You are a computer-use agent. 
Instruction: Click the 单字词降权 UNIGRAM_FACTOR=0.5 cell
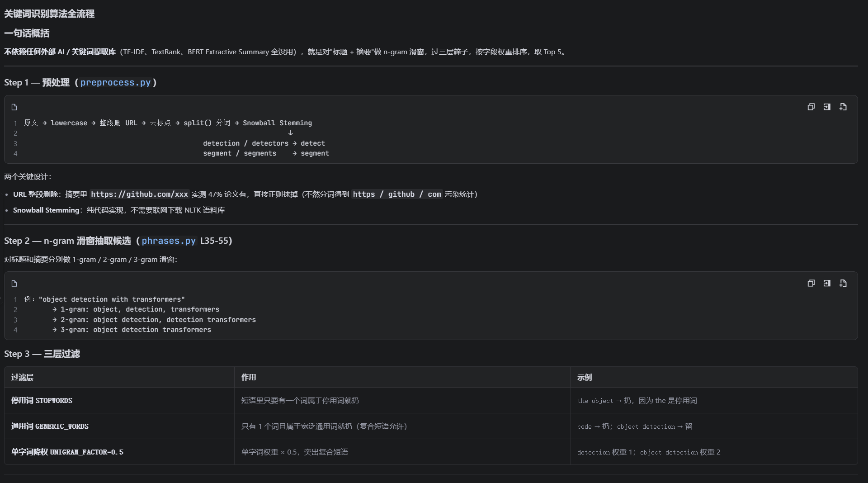point(119,452)
